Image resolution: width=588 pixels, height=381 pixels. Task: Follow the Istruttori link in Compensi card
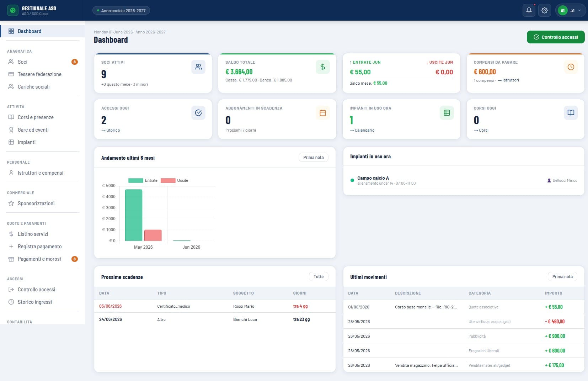click(508, 80)
